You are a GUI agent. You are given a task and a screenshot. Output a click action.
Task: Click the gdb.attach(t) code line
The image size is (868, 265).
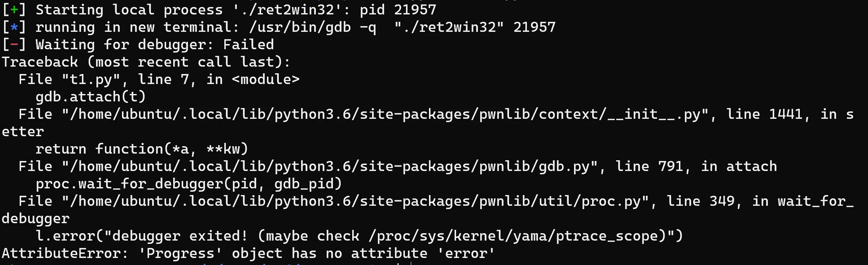(91, 97)
